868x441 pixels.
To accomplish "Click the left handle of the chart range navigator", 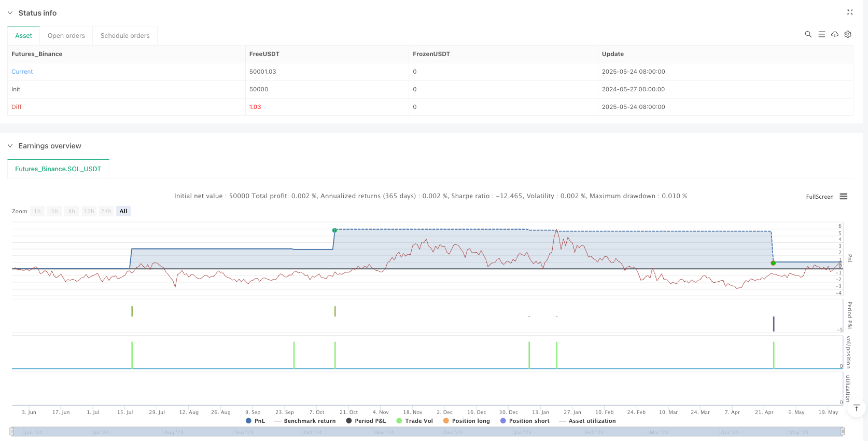I will click(12, 432).
